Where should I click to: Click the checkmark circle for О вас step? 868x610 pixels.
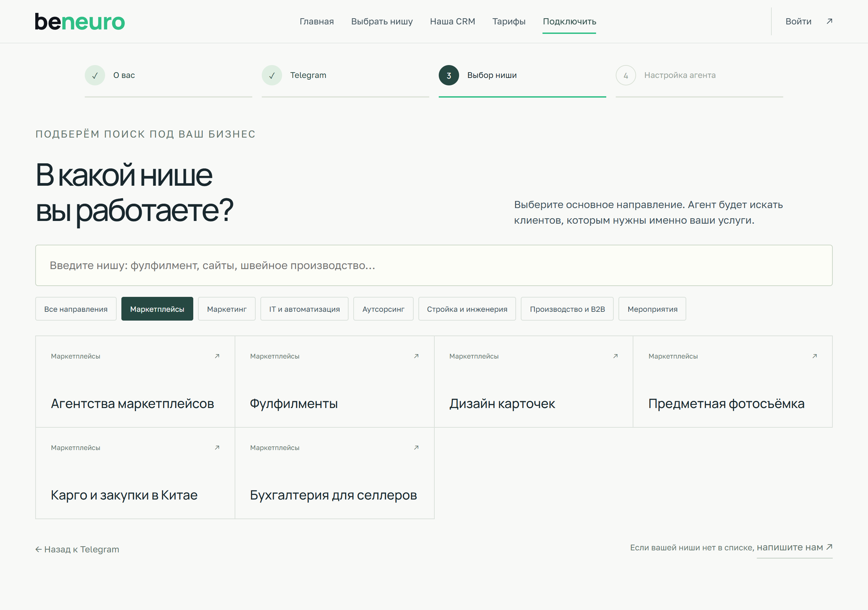(x=95, y=75)
